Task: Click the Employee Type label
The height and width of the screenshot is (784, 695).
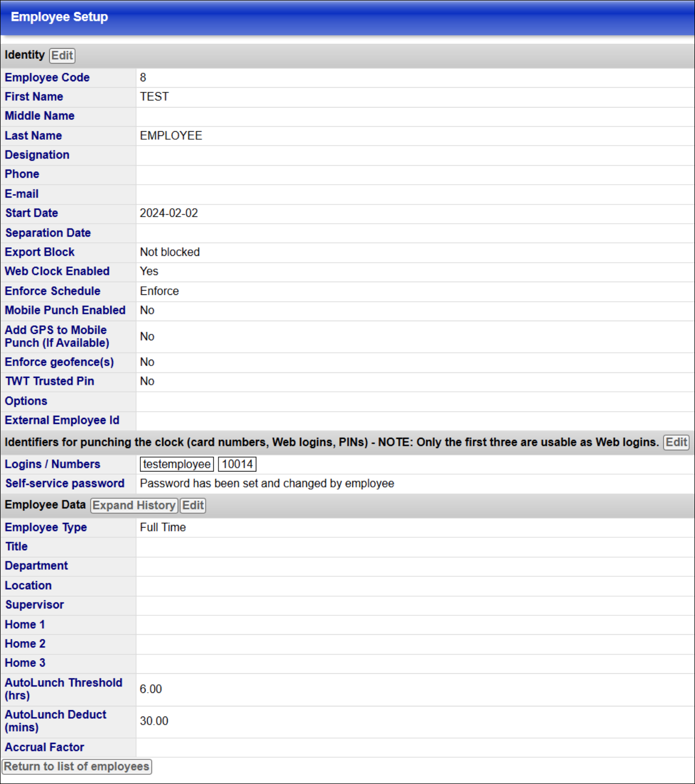Action: pos(46,528)
